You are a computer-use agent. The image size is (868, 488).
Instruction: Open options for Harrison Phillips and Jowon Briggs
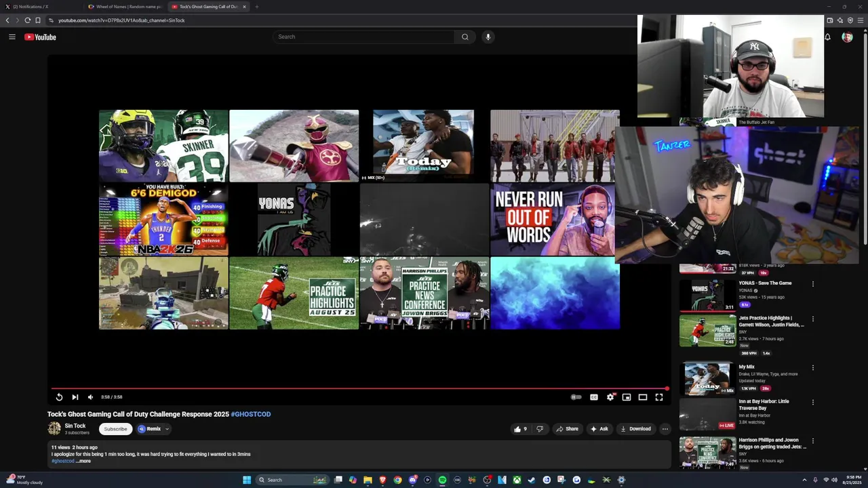tap(812, 441)
